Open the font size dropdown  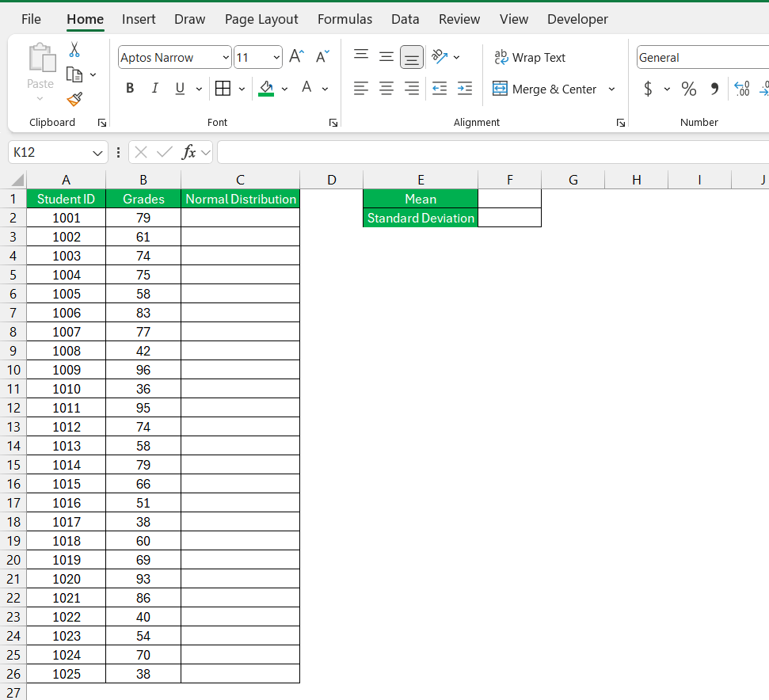[276, 57]
